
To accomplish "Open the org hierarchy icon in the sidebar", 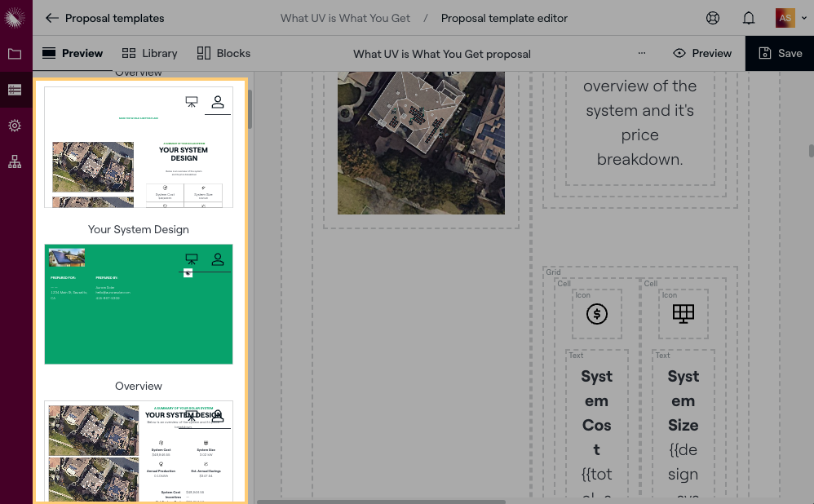I will [15, 161].
